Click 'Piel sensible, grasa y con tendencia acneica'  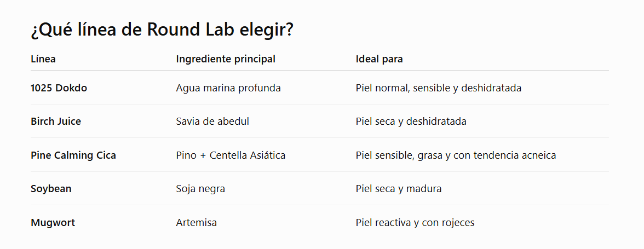coord(456,155)
